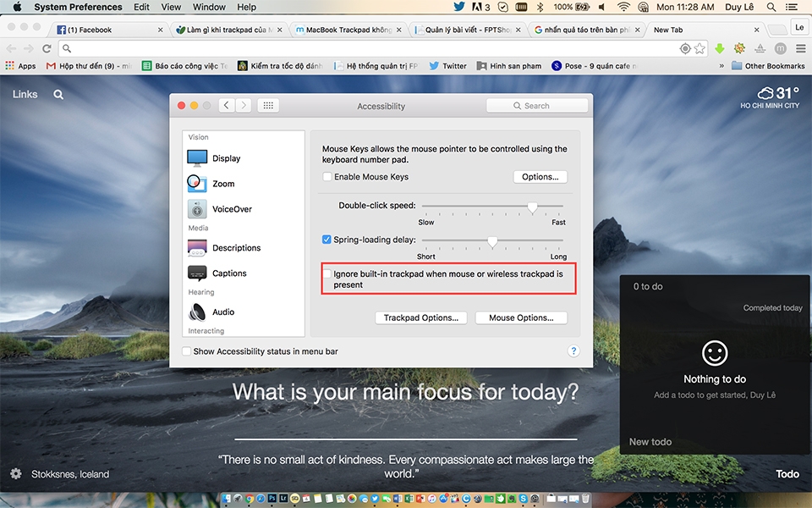Click the location target icon in address bar

[685, 48]
